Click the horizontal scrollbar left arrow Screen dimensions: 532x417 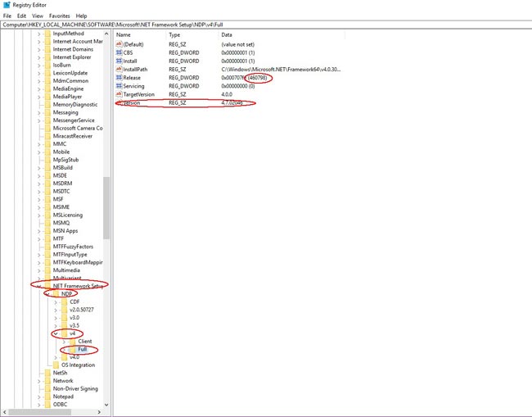tap(5, 412)
